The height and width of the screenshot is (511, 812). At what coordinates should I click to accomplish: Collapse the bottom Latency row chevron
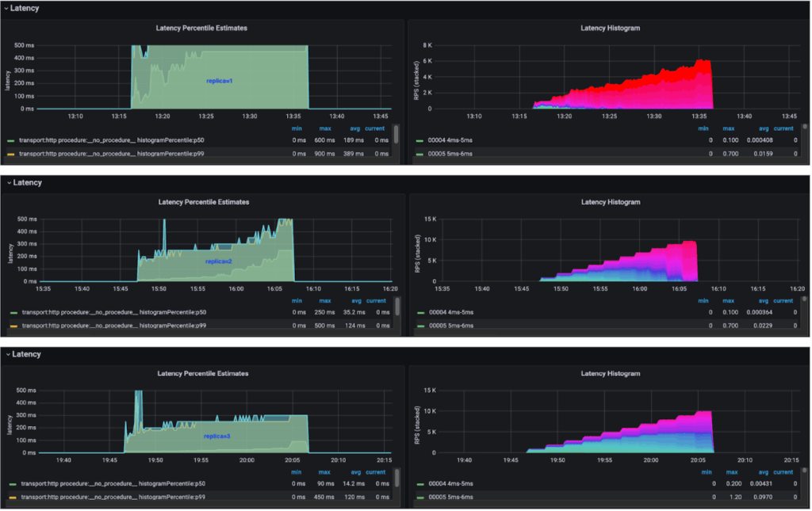(8, 354)
